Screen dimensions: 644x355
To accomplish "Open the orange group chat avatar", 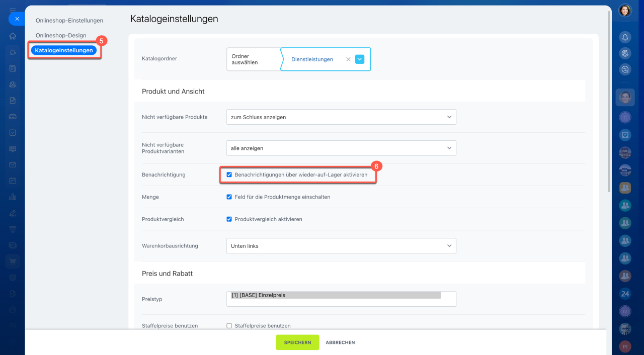I will 625,188.
